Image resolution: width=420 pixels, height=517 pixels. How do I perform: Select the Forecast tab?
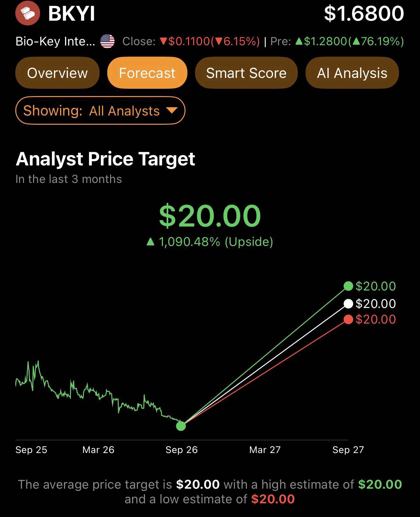[x=147, y=73]
